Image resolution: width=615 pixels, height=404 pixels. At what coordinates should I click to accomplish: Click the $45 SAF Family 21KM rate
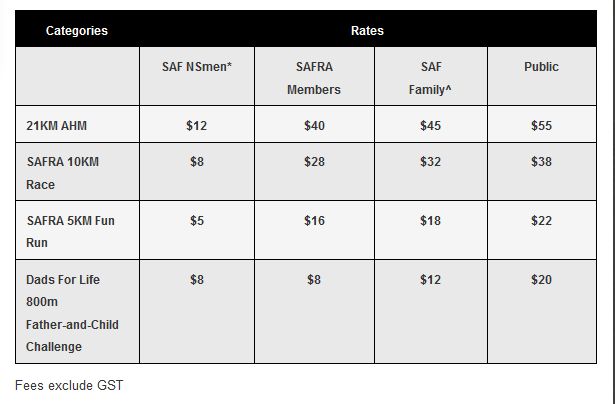click(430, 126)
